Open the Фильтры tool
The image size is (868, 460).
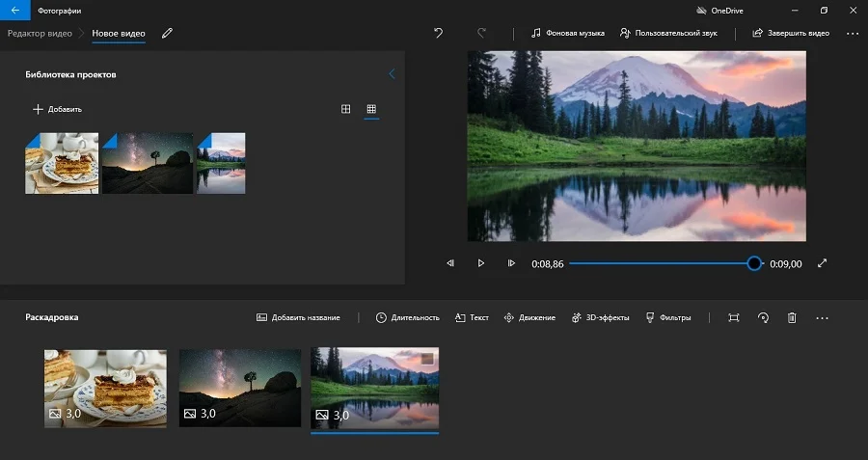click(668, 317)
